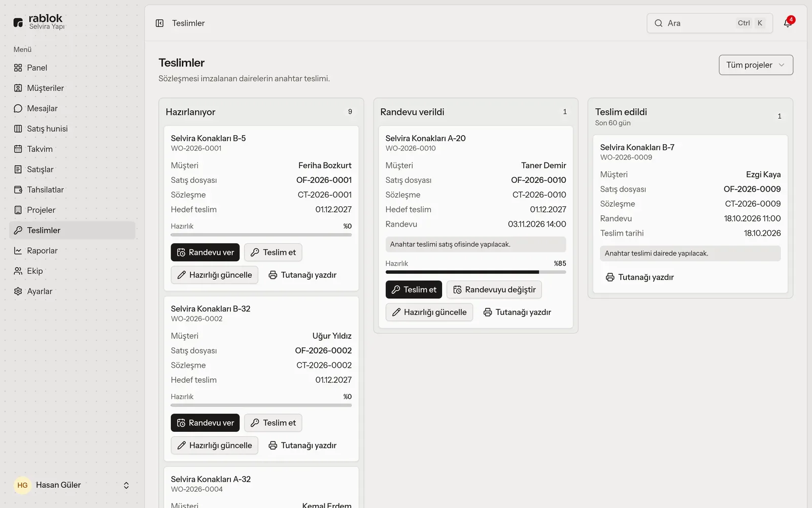
Task: Click the %85 readiness progress bar
Action: point(476,272)
